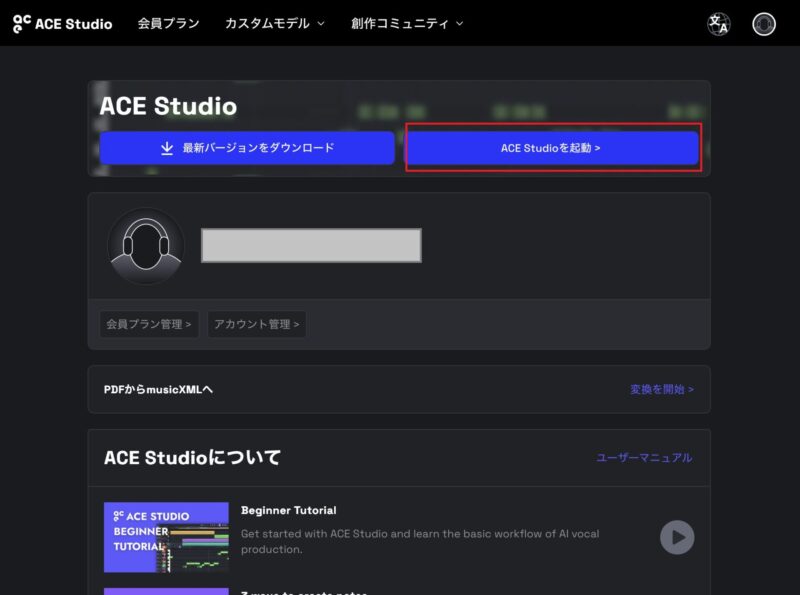Image resolution: width=800 pixels, height=595 pixels.
Task: Open the 会員プラン menu item
Action: (169, 23)
